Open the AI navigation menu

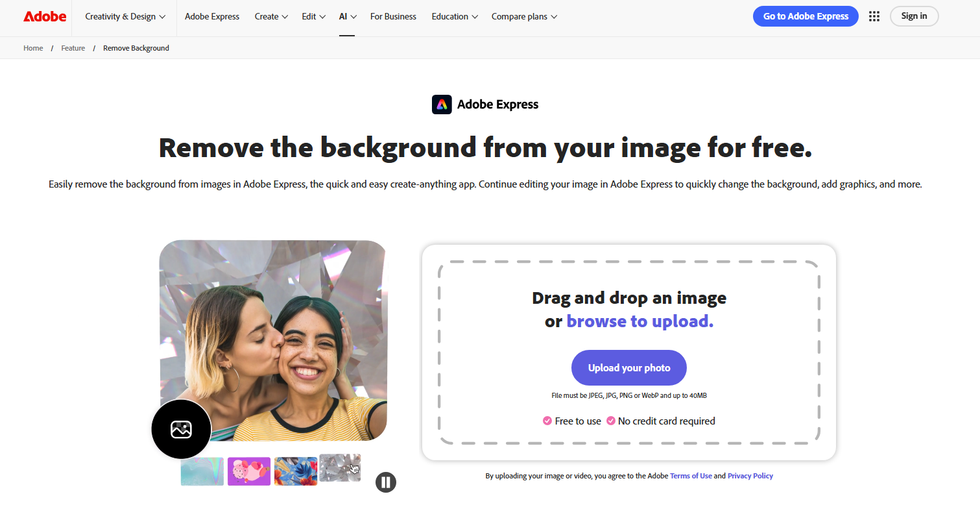(x=348, y=16)
